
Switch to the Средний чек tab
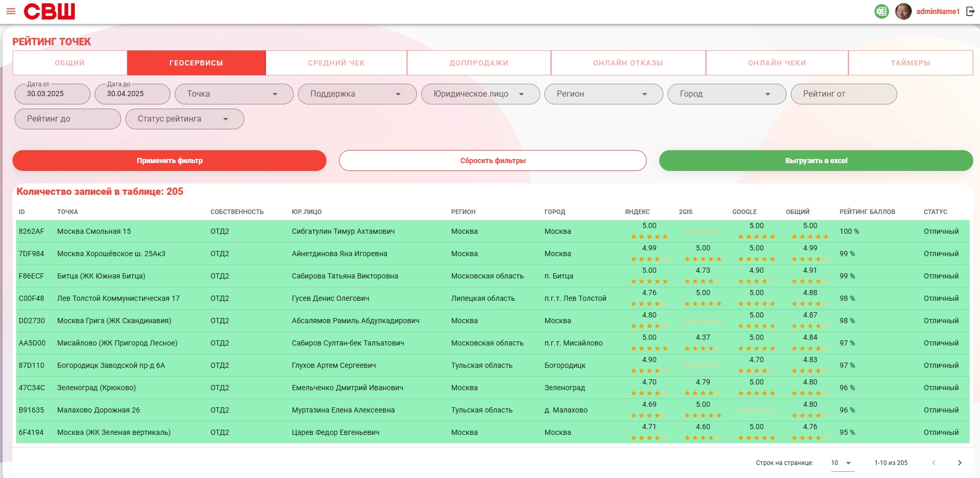tap(336, 63)
